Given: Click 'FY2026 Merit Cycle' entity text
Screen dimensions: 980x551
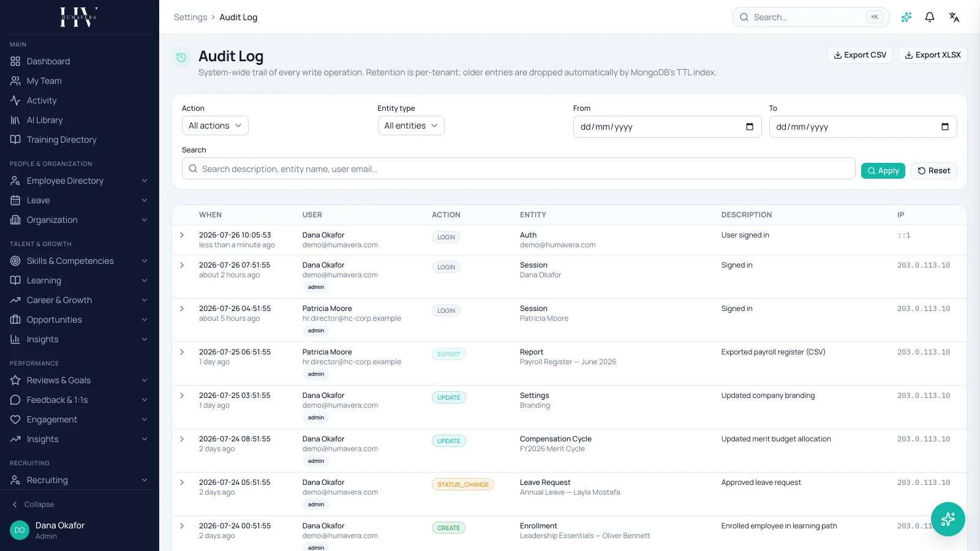Looking at the screenshot, I should click(x=552, y=449).
